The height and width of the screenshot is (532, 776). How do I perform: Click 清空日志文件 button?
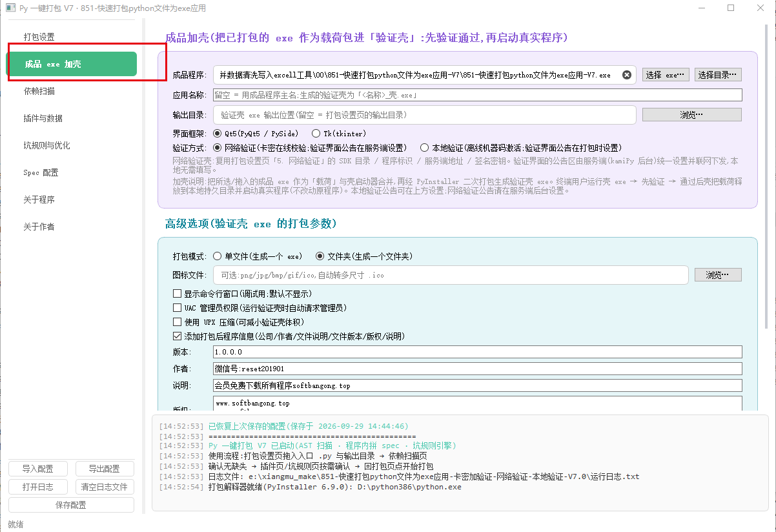105,487
